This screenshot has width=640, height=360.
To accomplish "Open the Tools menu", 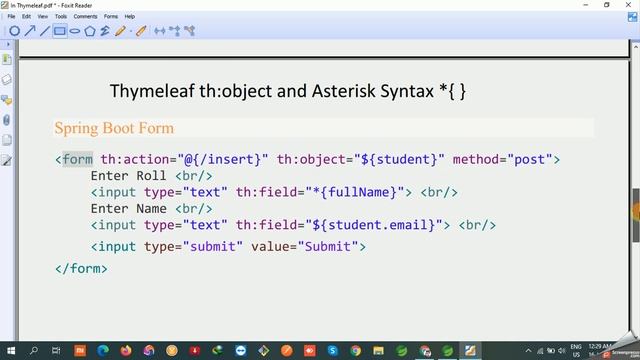I will point(60,17).
